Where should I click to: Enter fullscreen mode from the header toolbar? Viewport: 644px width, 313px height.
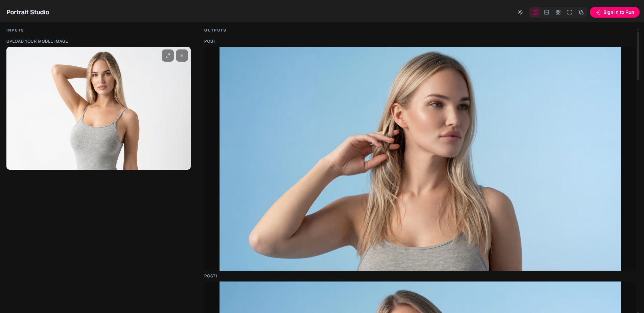(570, 12)
